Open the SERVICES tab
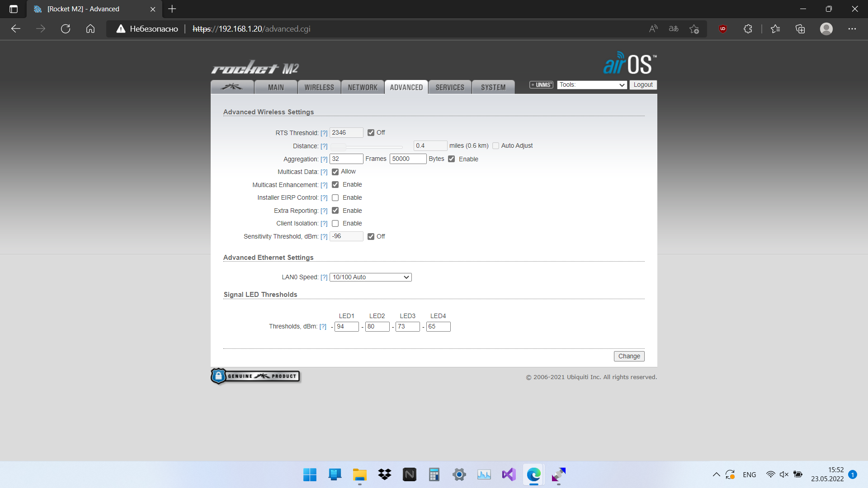 pos(449,87)
